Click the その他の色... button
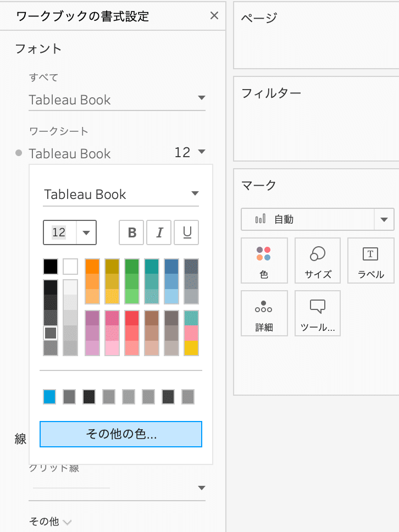This screenshot has width=399, height=532. click(121, 434)
